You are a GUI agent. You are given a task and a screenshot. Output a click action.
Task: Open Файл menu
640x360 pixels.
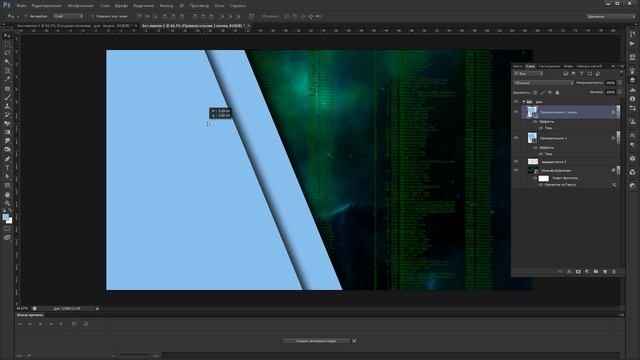tap(22, 6)
